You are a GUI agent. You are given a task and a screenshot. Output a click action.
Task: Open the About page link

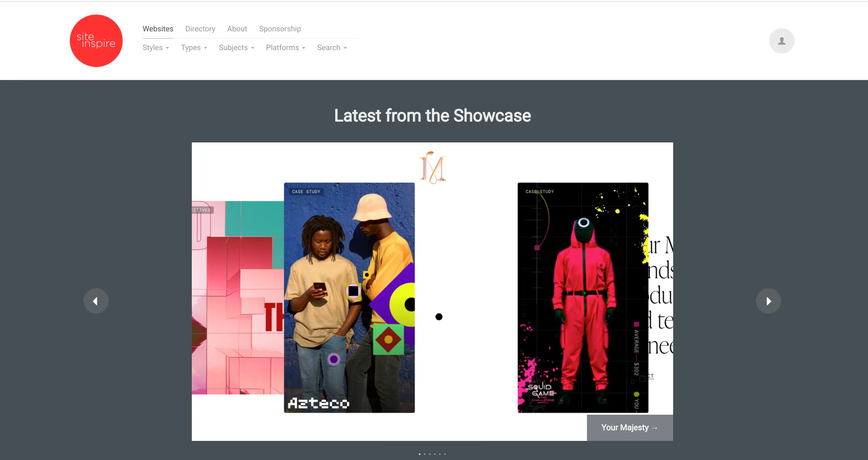pos(237,29)
